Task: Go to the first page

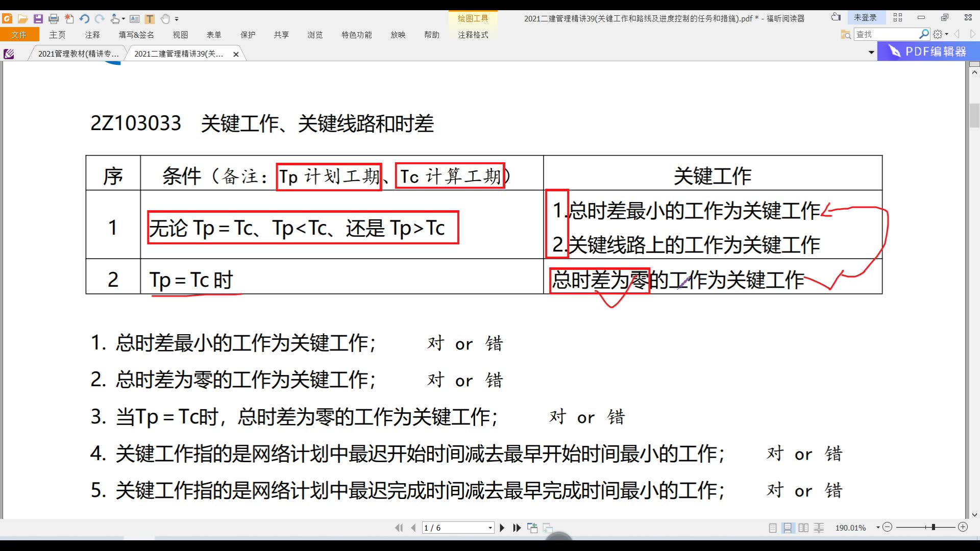Action: pos(399,528)
